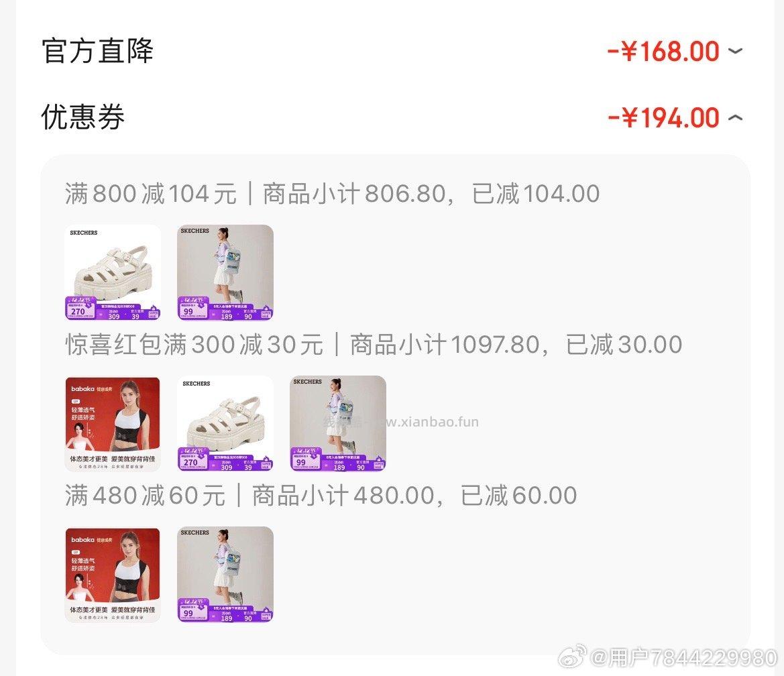This screenshot has width=784, height=676.
Task: Open the @用户7844229980 Weibo user link
Action: pos(684,657)
